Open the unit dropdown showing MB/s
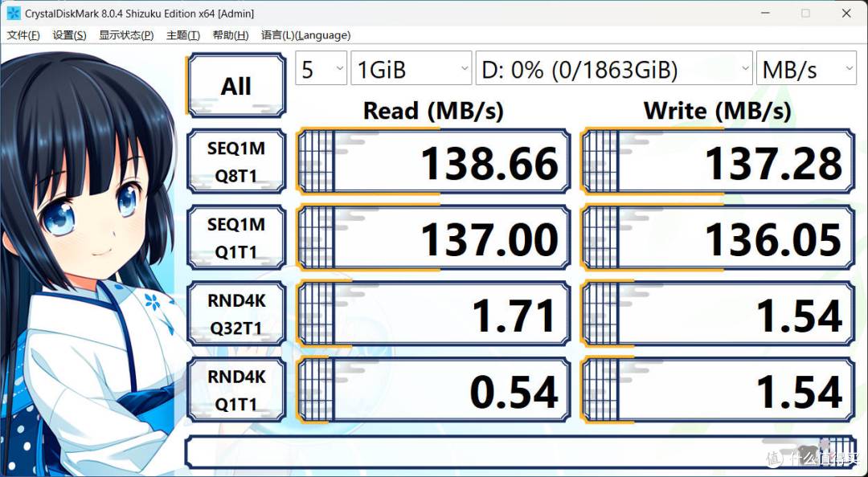This screenshot has height=477, width=868. point(806,68)
